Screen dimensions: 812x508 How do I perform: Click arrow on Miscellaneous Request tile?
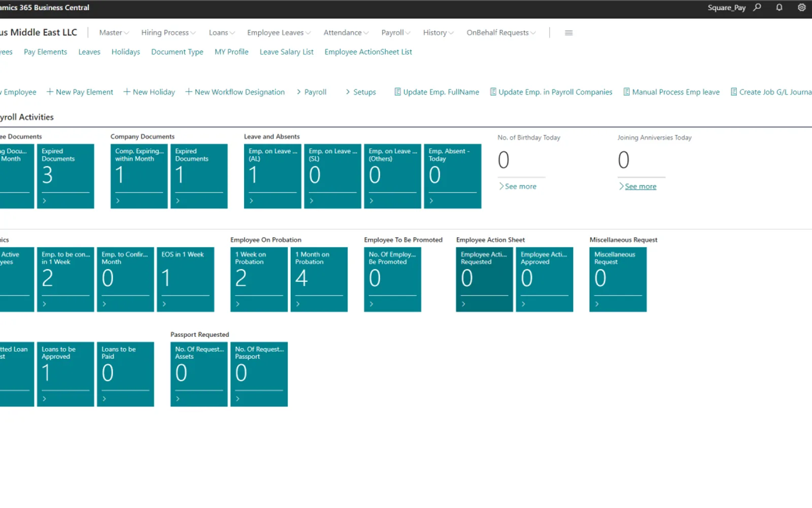click(597, 304)
